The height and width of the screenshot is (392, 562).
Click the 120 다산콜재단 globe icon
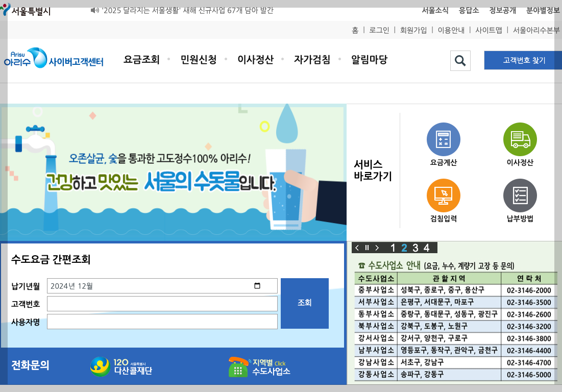pos(98,365)
